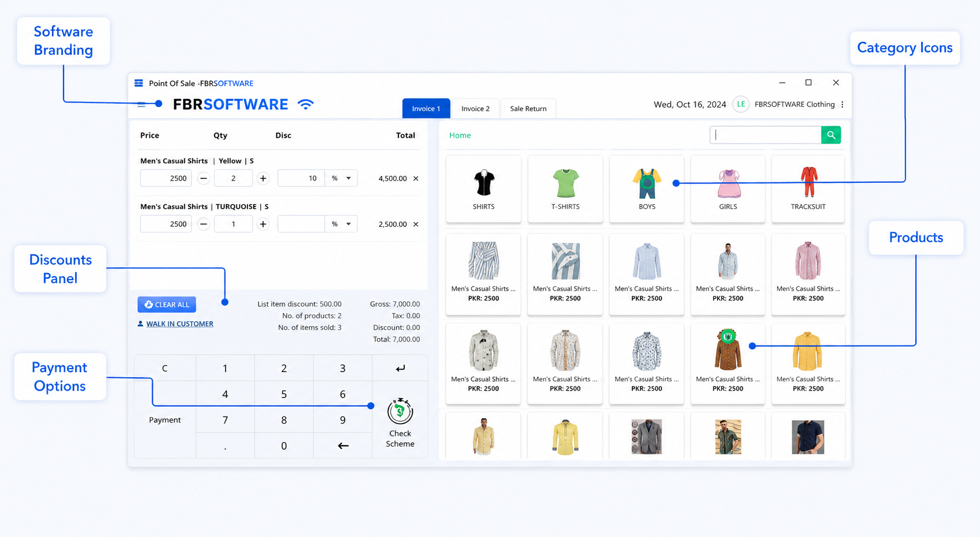980x537 pixels.
Task: Select the pink shirt product card
Action: (x=808, y=274)
